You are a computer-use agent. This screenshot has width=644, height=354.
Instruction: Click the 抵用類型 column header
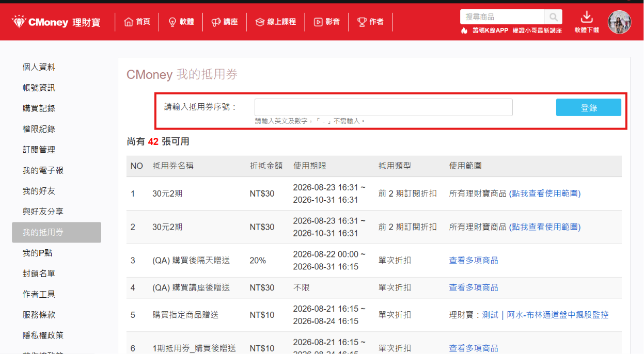[x=395, y=166]
